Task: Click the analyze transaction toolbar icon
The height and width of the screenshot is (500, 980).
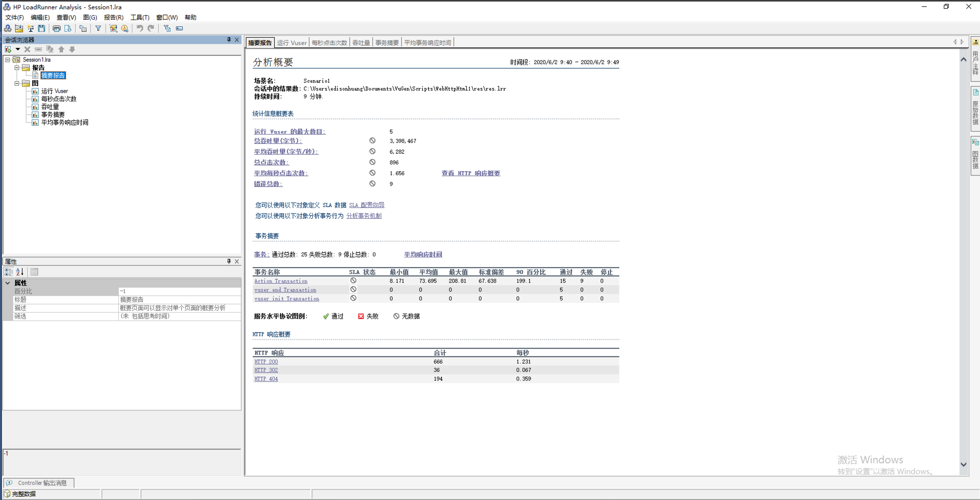Action: point(113,29)
